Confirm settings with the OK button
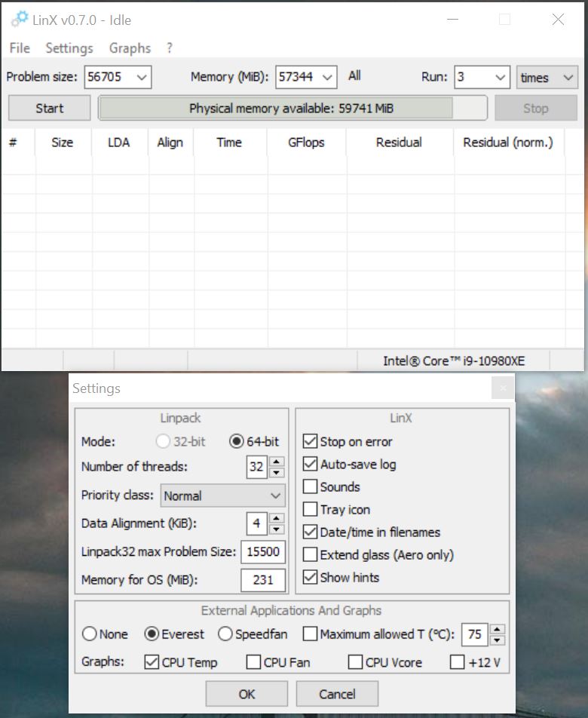Viewport: 588px width, 718px height. 247,694
